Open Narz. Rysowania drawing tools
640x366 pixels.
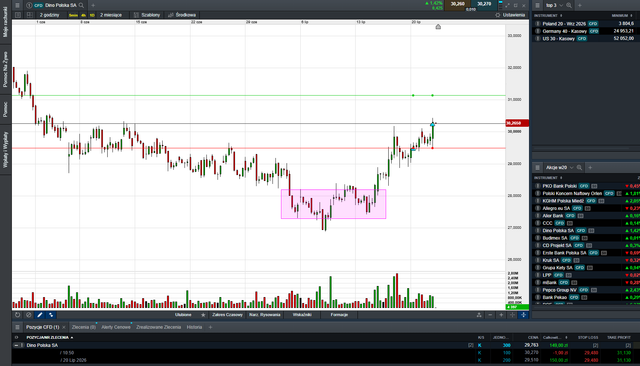click(x=265, y=315)
